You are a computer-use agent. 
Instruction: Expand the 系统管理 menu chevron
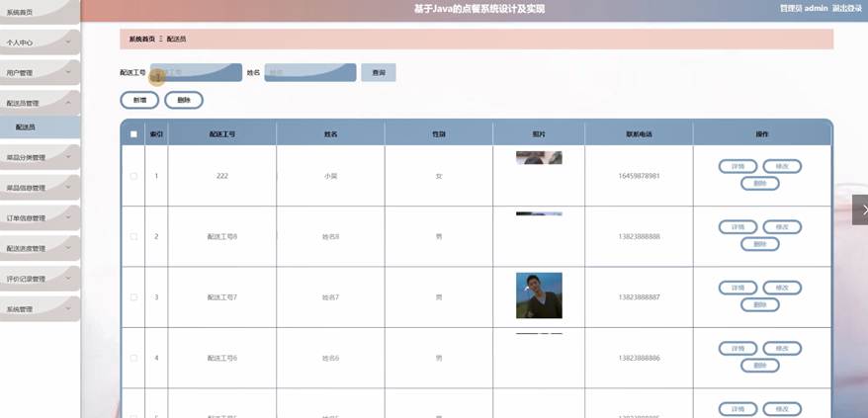pyautogui.click(x=68, y=309)
